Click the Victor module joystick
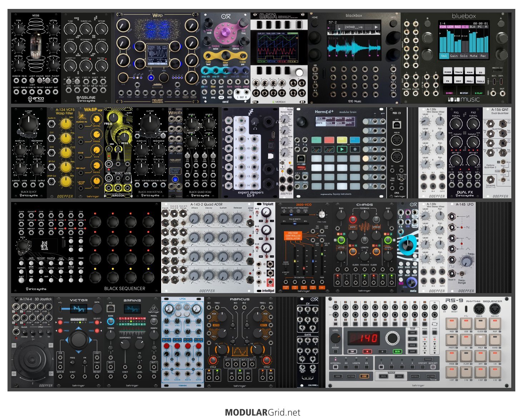Viewport: 526px width, 420px height. click(x=78, y=339)
